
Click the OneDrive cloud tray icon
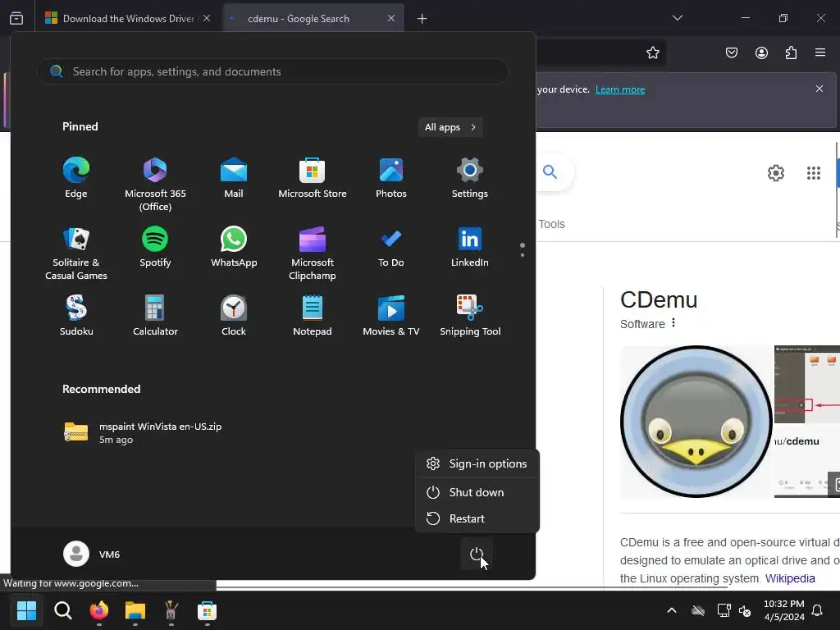click(x=698, y=610)
